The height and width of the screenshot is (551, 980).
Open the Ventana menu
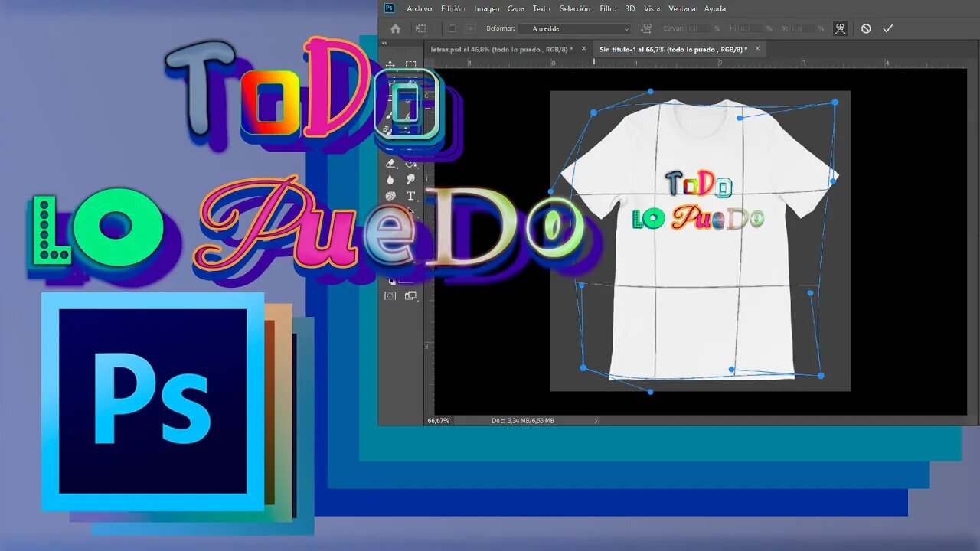(682, 8)
